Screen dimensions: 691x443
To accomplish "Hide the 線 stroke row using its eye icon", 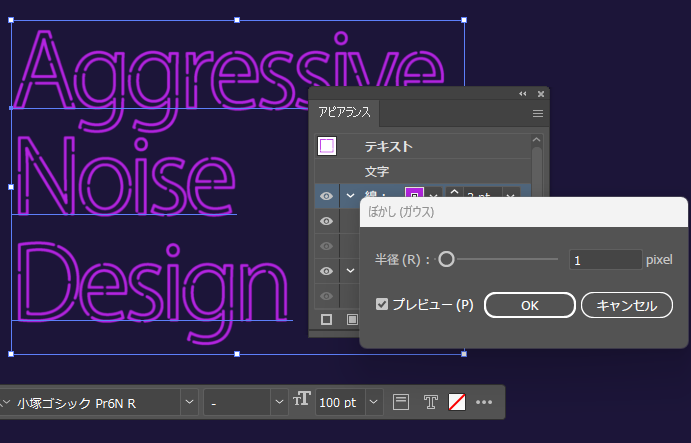I will [326, 196].
